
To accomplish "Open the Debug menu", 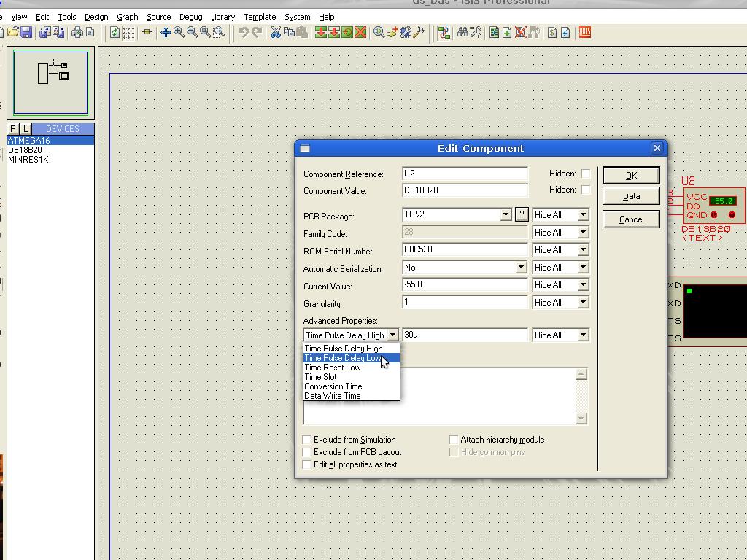I will click(x=190, y=17).
